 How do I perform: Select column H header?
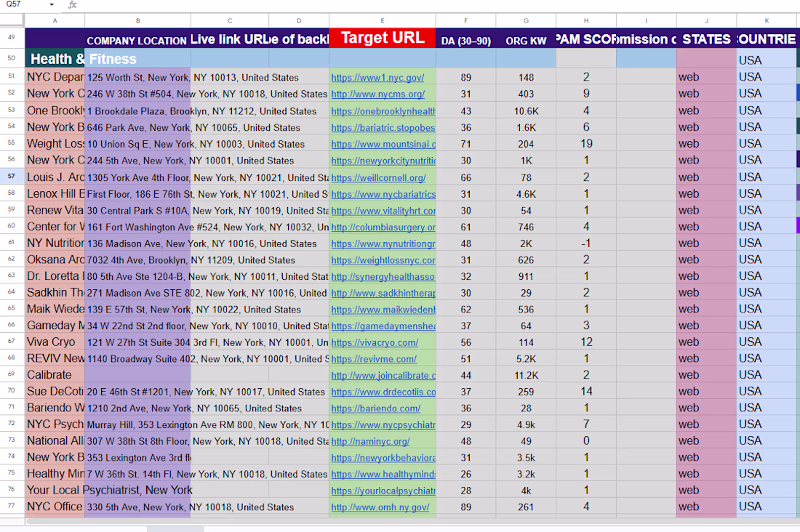(586, 21)
